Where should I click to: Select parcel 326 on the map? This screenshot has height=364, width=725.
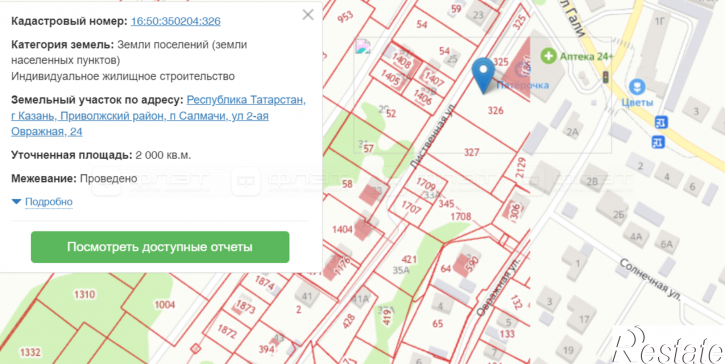(x=495, y=111)
